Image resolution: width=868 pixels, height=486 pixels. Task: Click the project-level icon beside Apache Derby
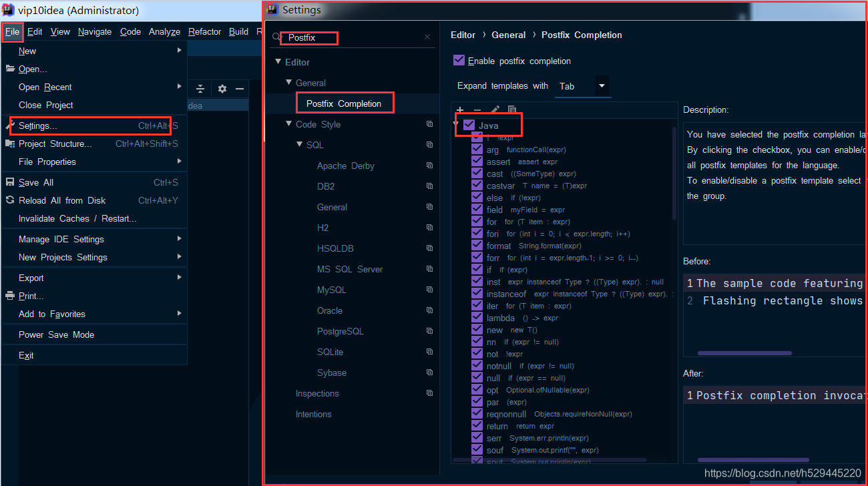(x=430, y=166)
